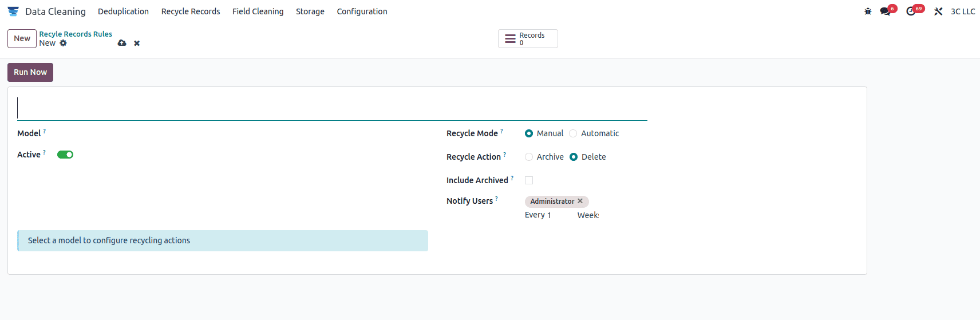The image size is (980, 320).
Task: Select Archive recycle action
Action: [x=529, y=157]
